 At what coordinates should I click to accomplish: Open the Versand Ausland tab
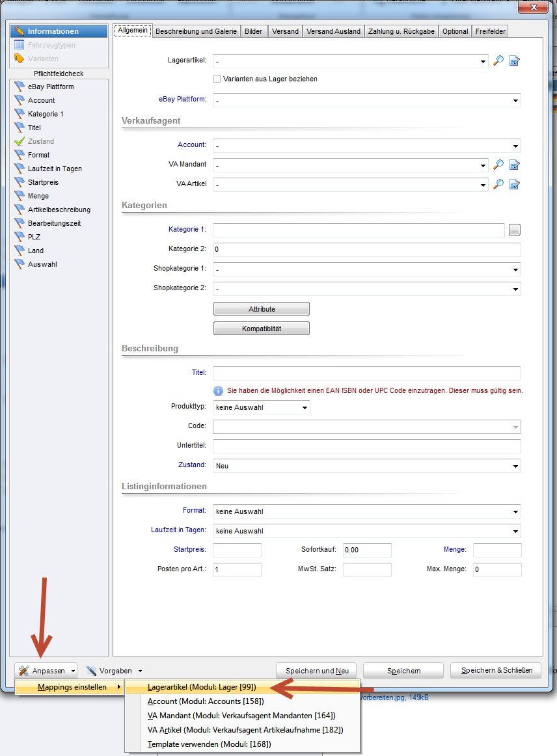click(x=333, y=31)
